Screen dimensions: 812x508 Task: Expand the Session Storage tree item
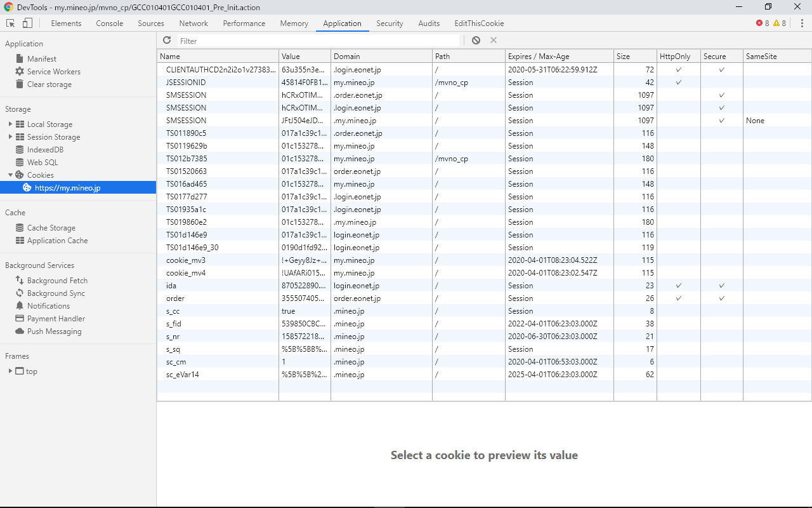coord(10,137)
